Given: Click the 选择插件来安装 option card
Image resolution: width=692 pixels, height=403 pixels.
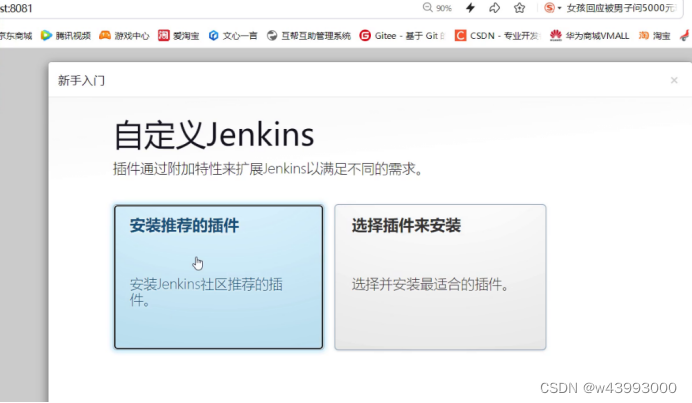Looking at the screenshot, I should (440, 277).
